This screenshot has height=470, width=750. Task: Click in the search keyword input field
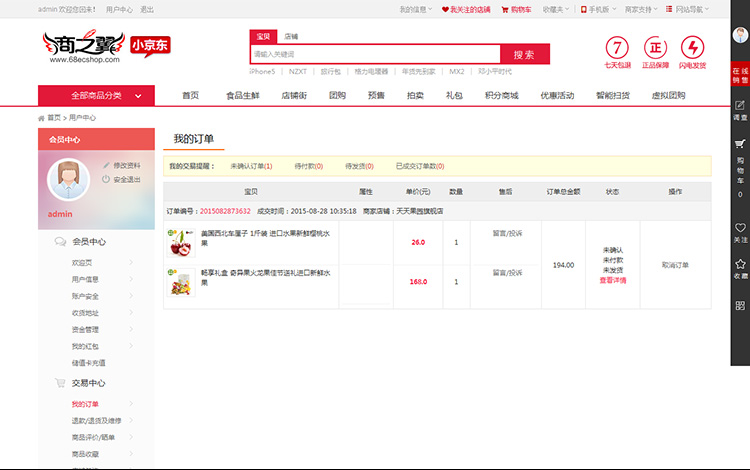[374, 54]
